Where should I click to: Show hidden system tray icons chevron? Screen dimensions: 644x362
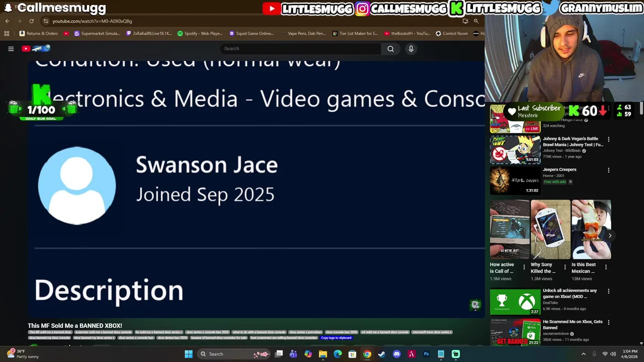point(584,354)
